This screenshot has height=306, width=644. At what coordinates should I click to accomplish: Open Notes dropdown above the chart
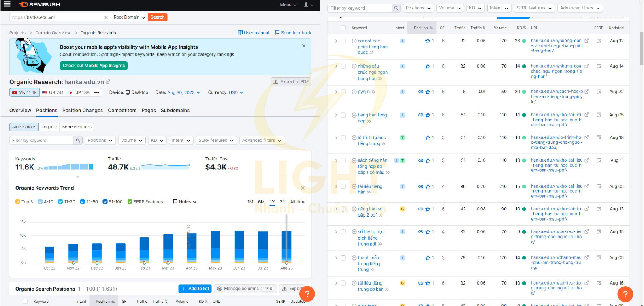(x=184, y=201)
